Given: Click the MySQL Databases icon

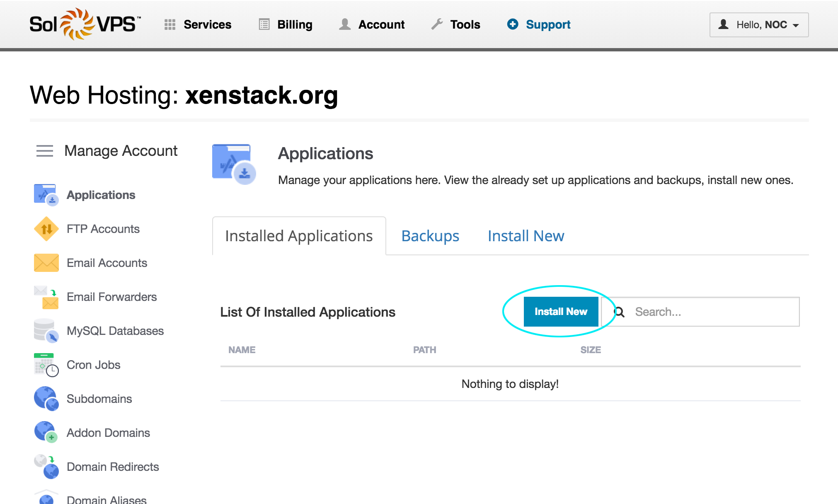Looking at the screenshot, I should coord(46,331).
